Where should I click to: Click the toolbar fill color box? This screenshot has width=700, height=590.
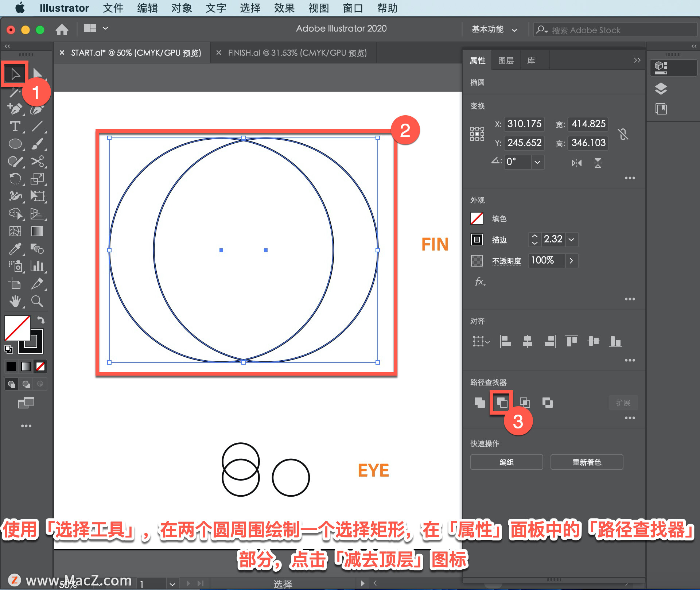point(17,328)
